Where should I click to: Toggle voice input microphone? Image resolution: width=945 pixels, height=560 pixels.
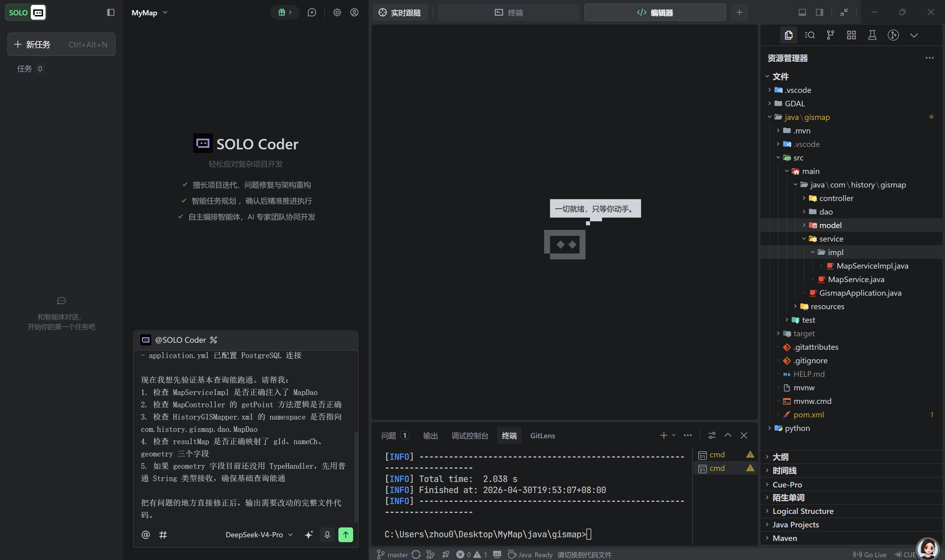pyautogui.click(x=327, y=535)
